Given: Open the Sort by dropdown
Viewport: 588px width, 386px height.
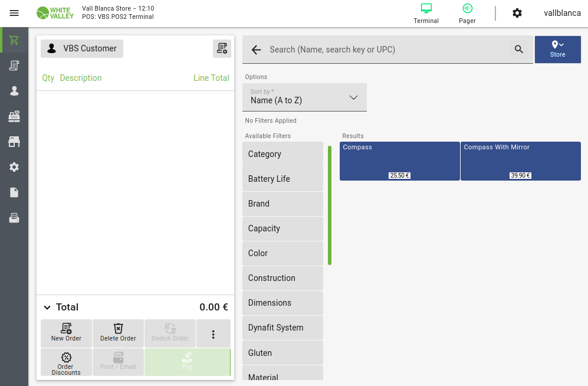Looking at the screenshot, I should pyautogui.click(x=304, y=97).
